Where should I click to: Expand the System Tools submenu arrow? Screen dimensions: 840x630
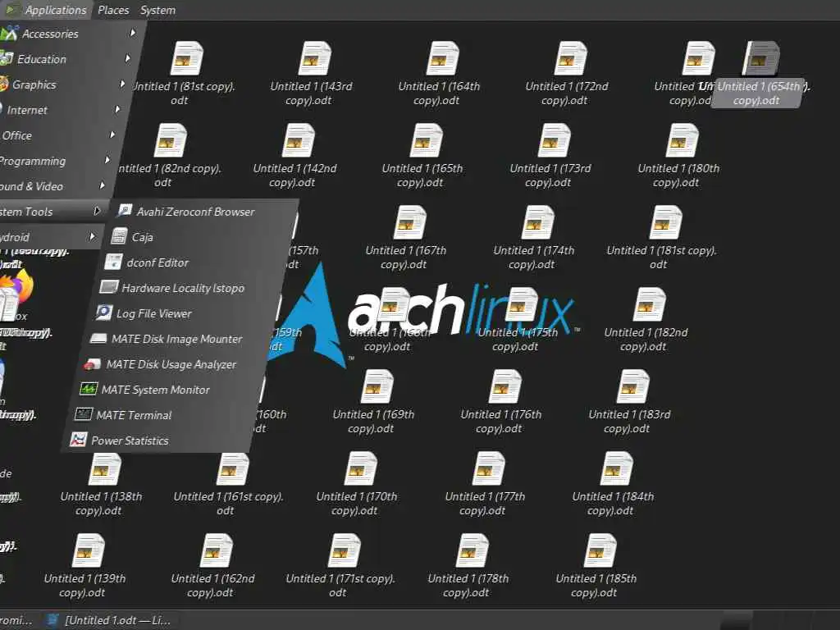click(x=97, y=211)
